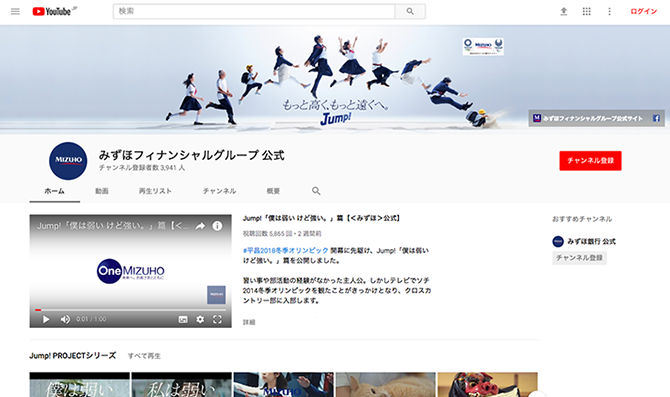Click the Mizuho channel avatar

[x=68, y=161]
